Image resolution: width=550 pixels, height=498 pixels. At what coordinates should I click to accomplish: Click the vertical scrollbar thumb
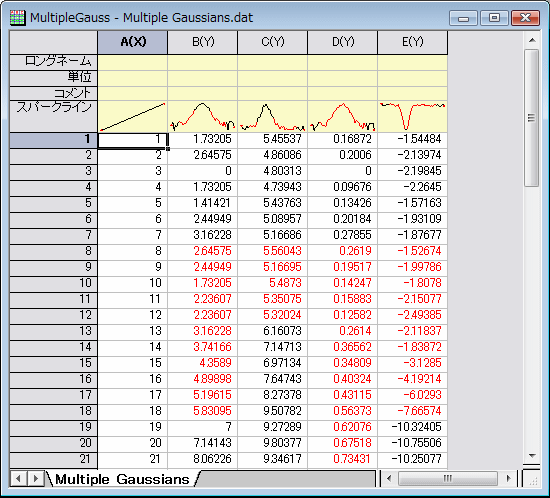coord(532,118)
